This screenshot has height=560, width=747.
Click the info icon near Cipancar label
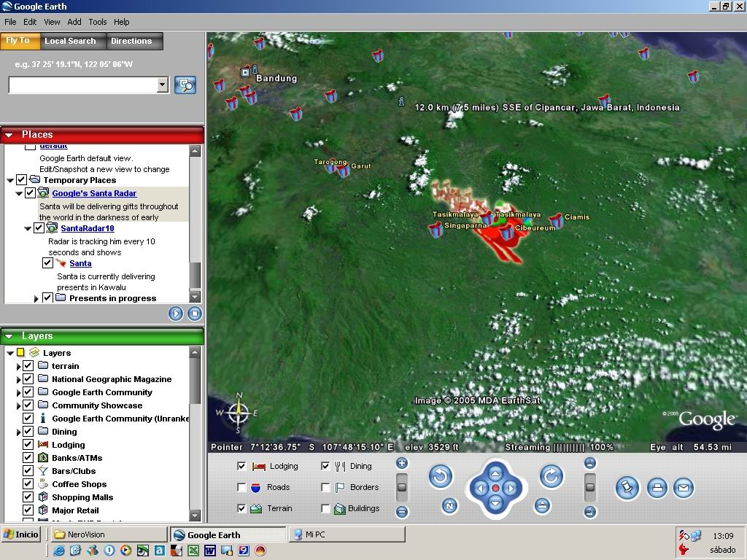point(401,101)
